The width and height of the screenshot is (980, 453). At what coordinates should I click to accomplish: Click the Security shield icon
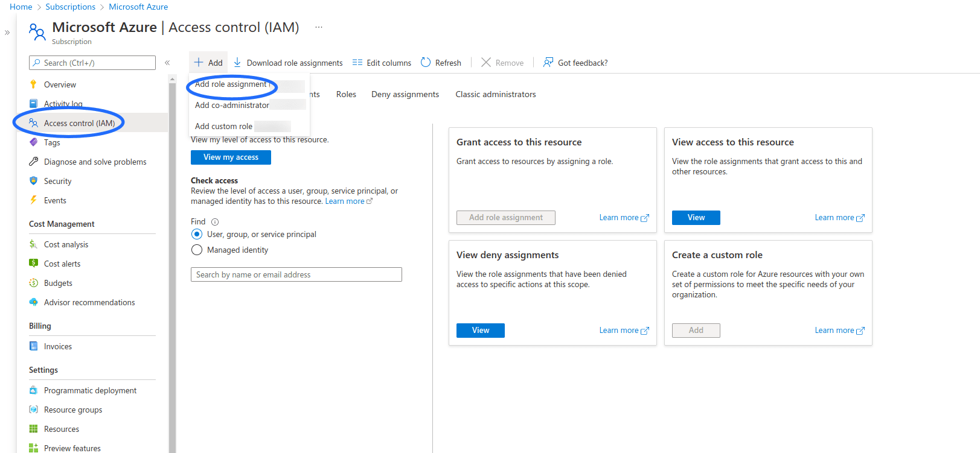[x=33, y=181]
